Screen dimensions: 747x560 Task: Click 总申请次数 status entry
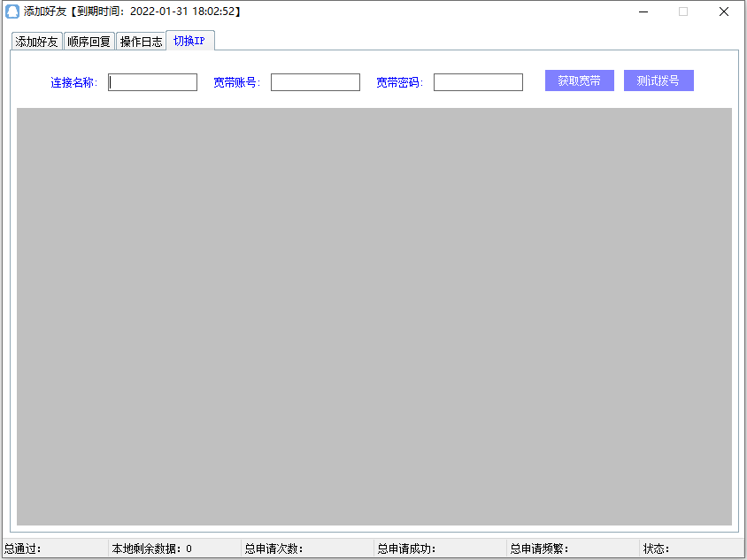(273, 548)
